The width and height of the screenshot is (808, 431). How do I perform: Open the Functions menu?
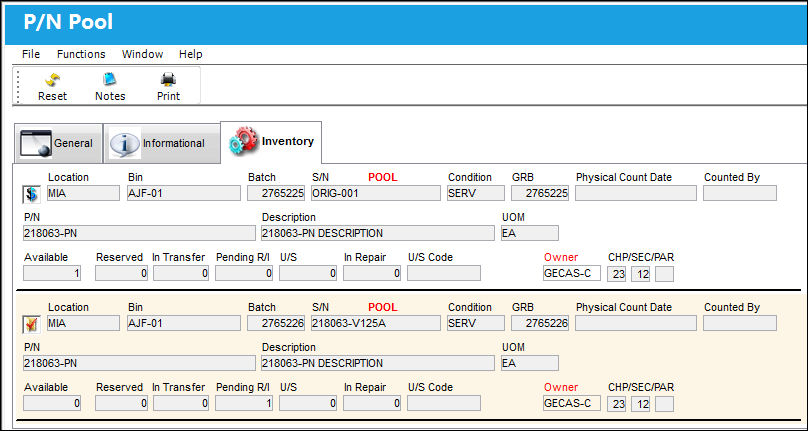point(81,54)
